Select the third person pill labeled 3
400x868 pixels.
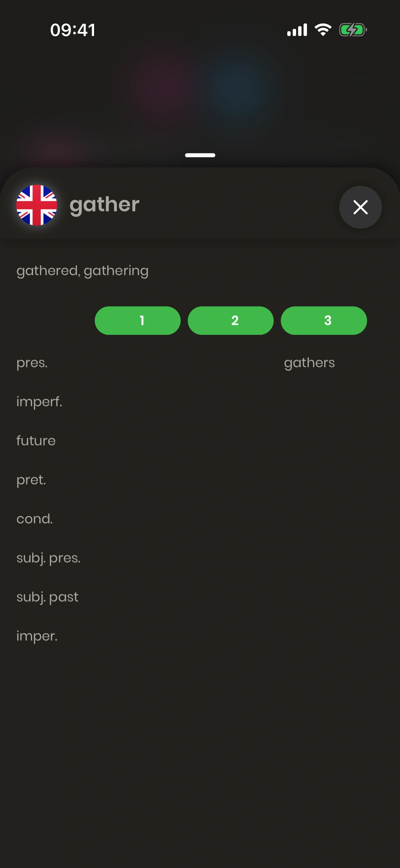(x=324, y=321)
